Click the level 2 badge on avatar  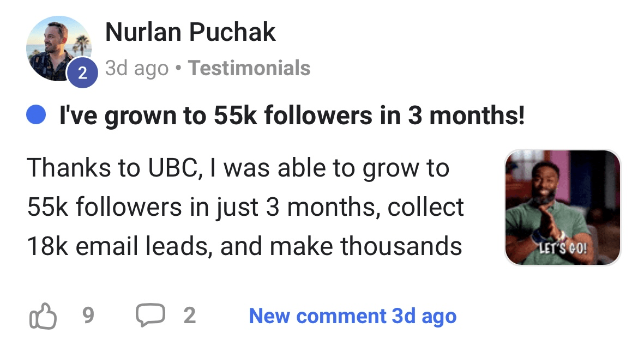coord(82,73)
